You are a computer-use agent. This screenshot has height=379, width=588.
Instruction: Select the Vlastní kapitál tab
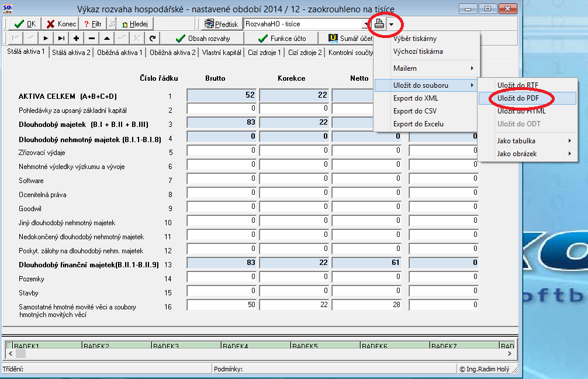click(222, 53)
